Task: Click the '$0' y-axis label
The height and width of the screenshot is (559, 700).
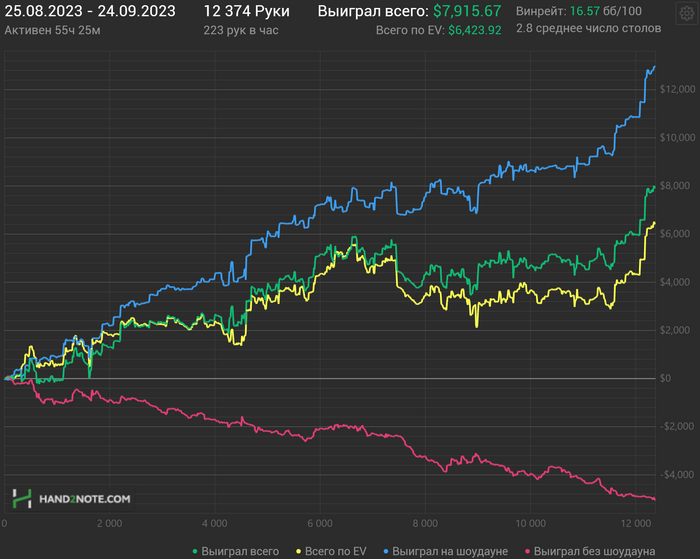Action: click(x=665, y=379)
